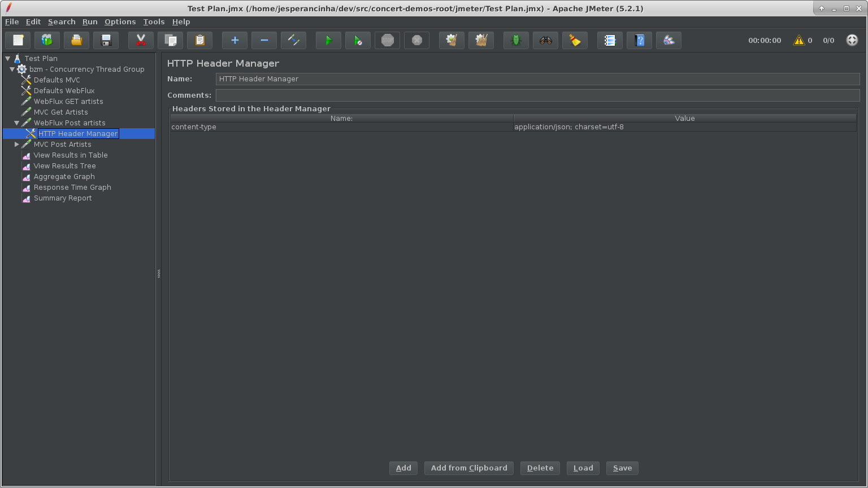Click the Add header button
The height and width of the screenshot is (488, 868).
pos(403,468)
